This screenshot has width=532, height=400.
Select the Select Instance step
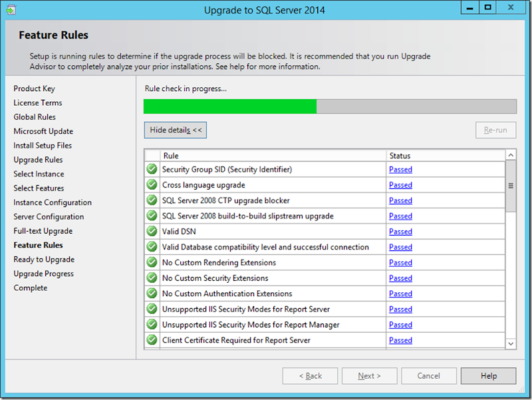[39, 174]
